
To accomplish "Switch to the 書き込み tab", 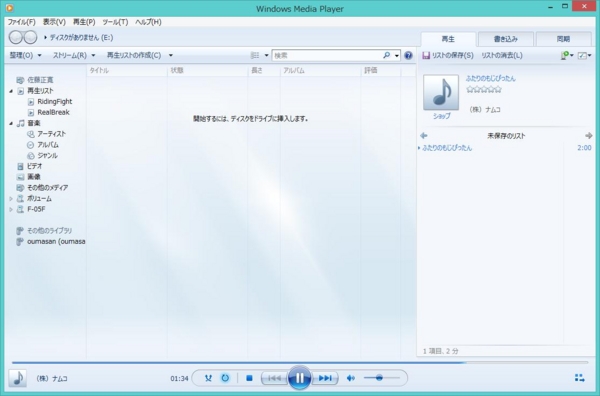I will (x=505, y=39).
